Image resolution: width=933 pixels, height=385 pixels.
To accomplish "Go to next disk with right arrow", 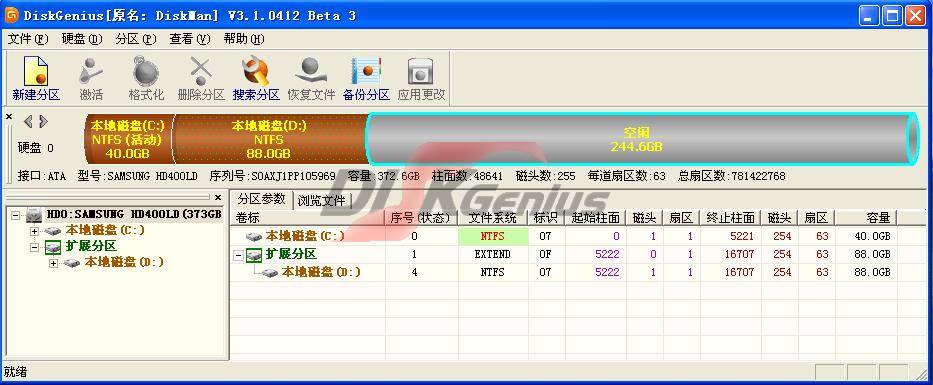I will (x=43, y=122).
